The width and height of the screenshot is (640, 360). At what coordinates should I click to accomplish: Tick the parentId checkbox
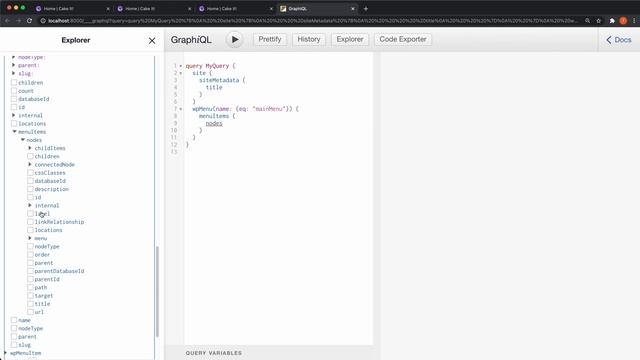click(x=30, y=279)
